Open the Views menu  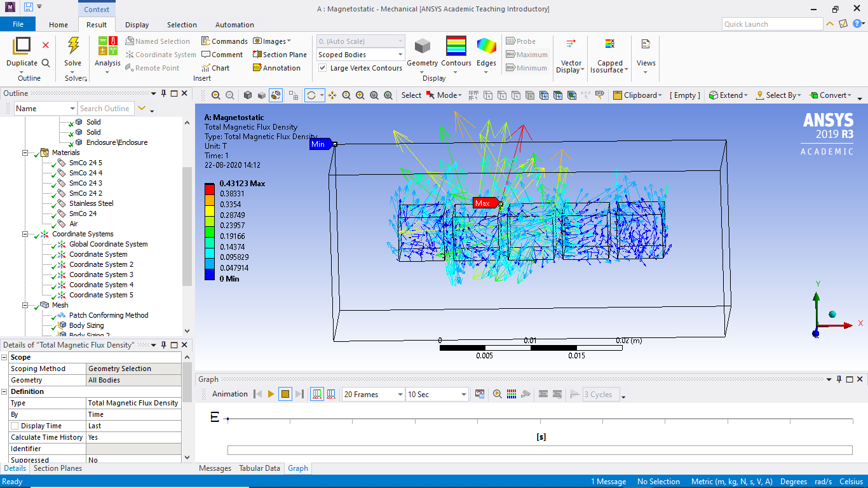tap(646, 56)
